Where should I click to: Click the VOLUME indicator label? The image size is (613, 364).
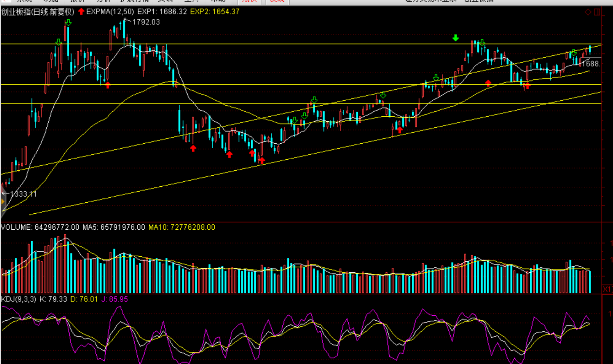(16, 227)
